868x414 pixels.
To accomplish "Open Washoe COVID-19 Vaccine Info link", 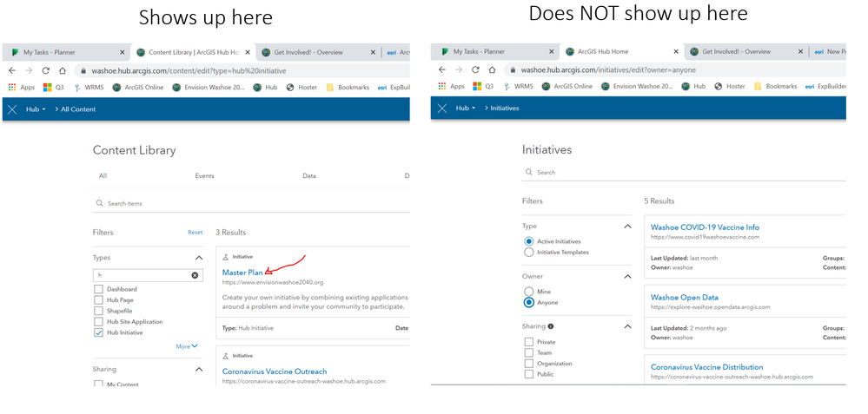I will [x=705, y=227].
